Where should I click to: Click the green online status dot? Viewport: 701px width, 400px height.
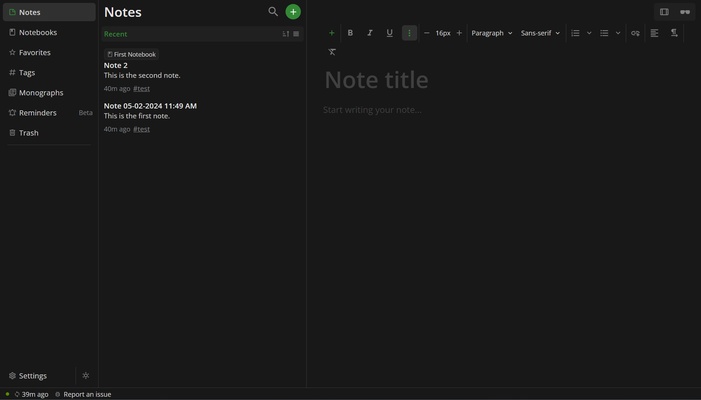click(7, 394)
